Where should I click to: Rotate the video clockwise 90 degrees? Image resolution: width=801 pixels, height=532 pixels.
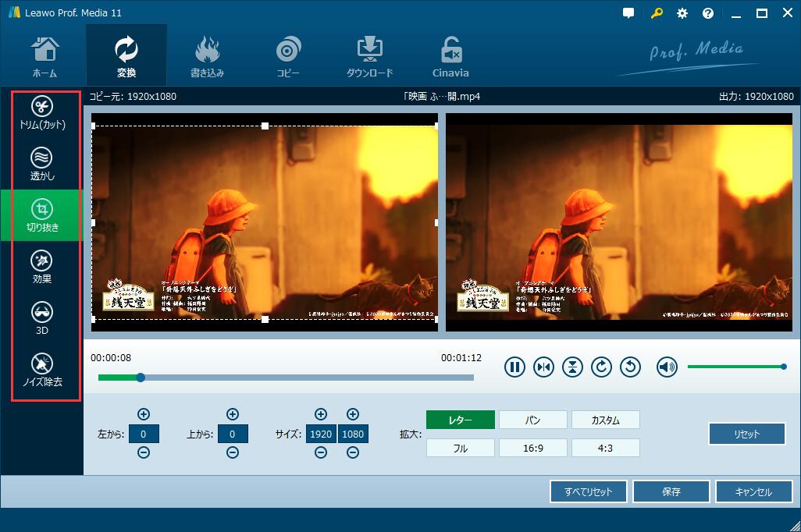[x=601, y=367]
